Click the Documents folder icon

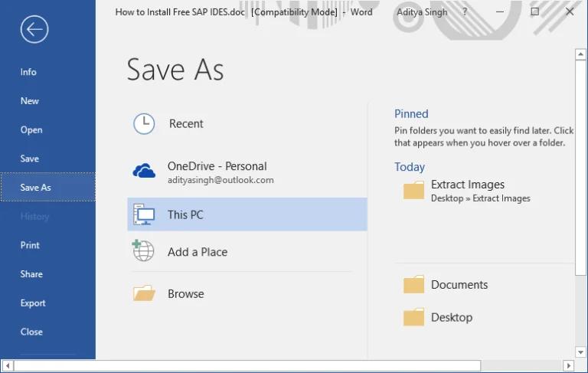pos(413,285)
